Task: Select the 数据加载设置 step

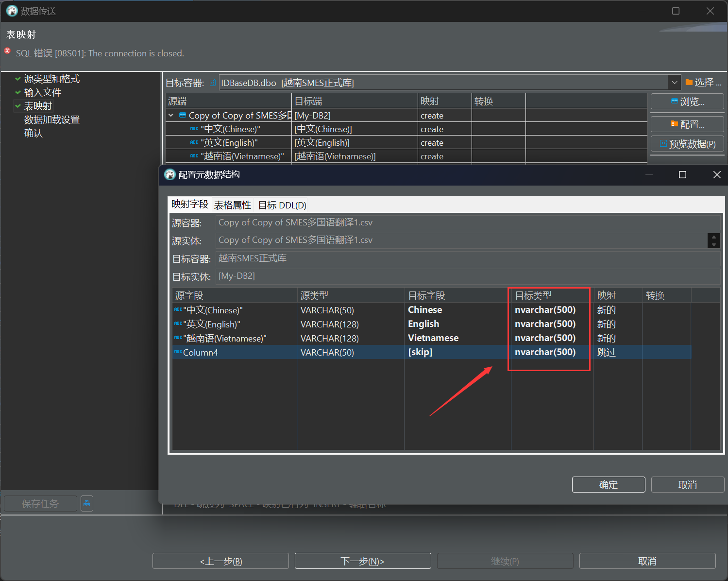Action: point(51,120)
